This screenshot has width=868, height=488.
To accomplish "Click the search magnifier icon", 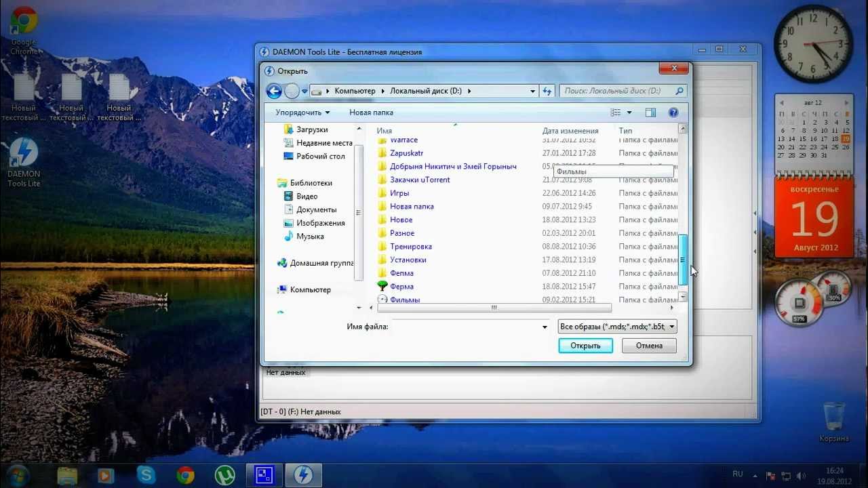I will (679, 91).
